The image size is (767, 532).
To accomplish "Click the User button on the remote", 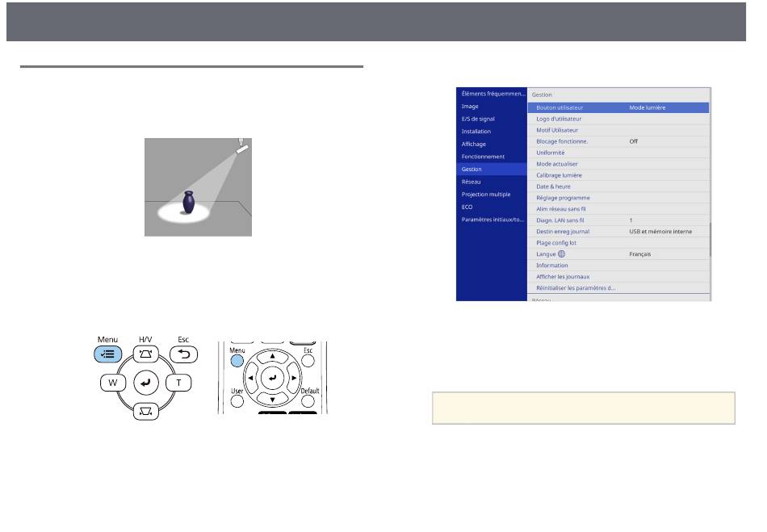I will [x=237, y=401].
